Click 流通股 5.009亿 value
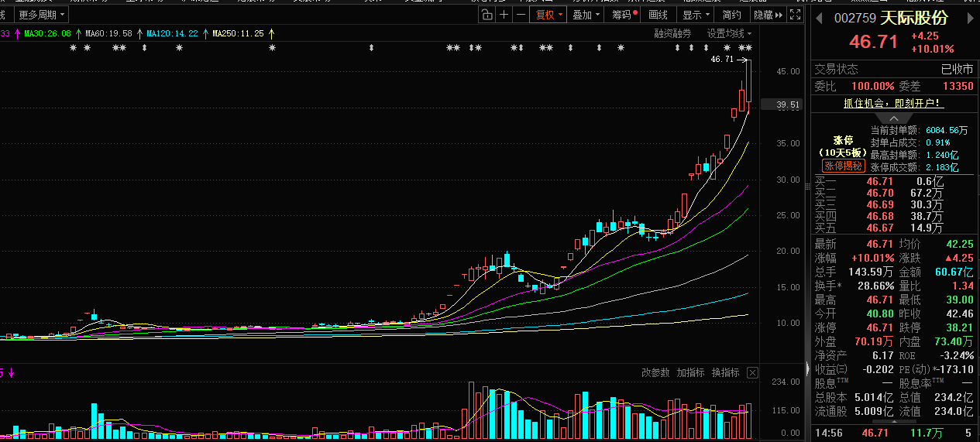The width and height of the screenshot is (980, 442). (875, 411)
